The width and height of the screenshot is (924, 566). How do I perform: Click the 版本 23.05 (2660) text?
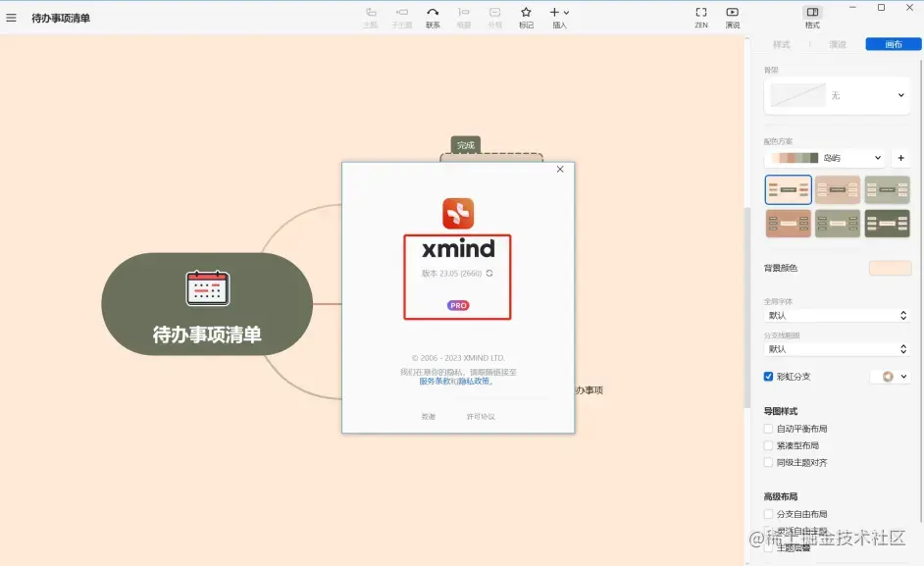(452, 274)
